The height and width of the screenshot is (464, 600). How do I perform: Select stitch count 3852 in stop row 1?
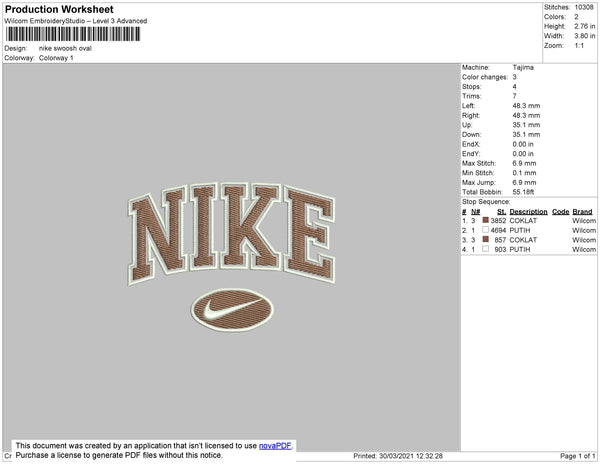498,221
